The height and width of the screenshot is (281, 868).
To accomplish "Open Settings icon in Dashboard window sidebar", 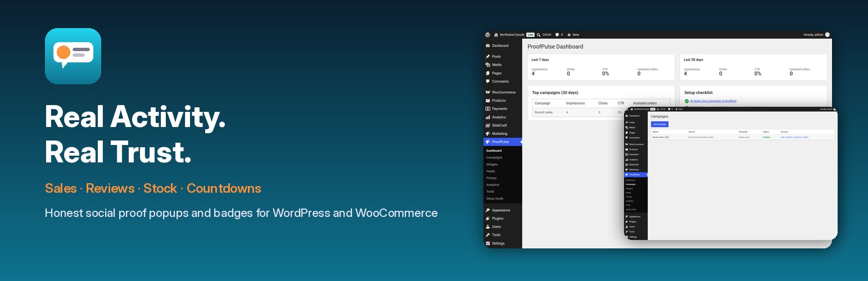I will pyautogui.click(x=487, y=243).
